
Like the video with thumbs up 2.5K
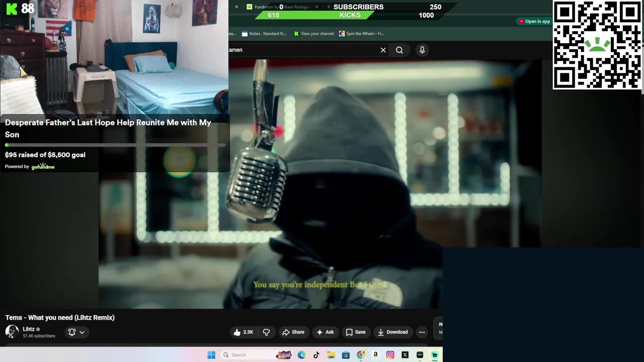(x=243, y=332)
